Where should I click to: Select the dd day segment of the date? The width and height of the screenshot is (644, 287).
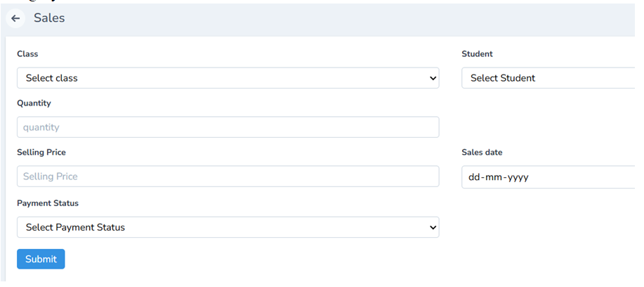[x=475, y=177]
